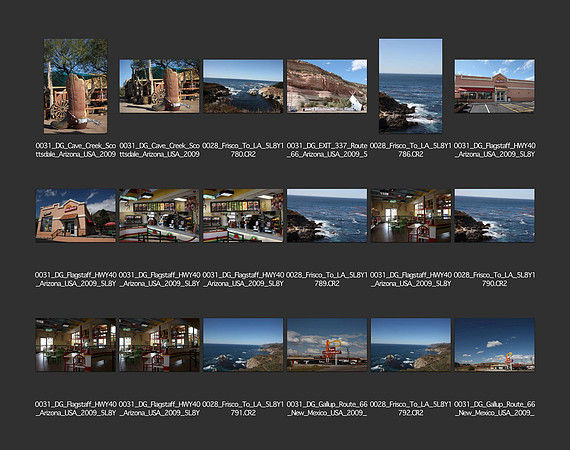Open the coastline thumbnail labeled 791.CR2
Viewport: 570px width, 450px height.
(243, 345)
